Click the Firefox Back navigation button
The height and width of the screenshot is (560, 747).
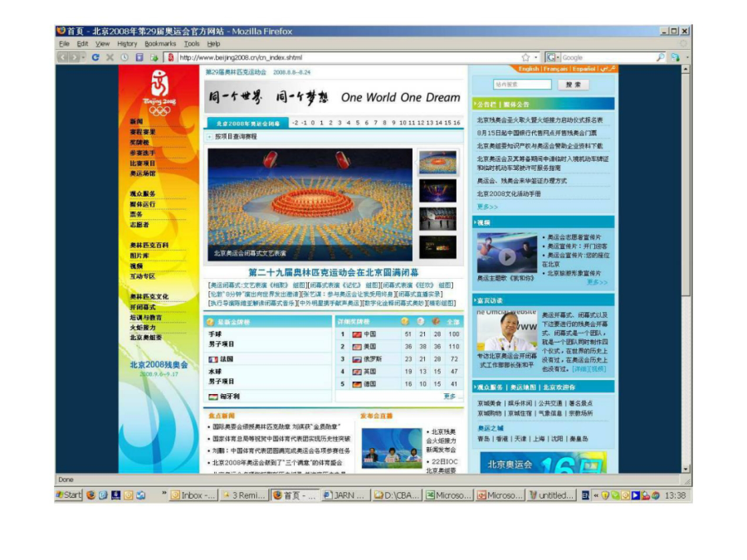point(62,57)
